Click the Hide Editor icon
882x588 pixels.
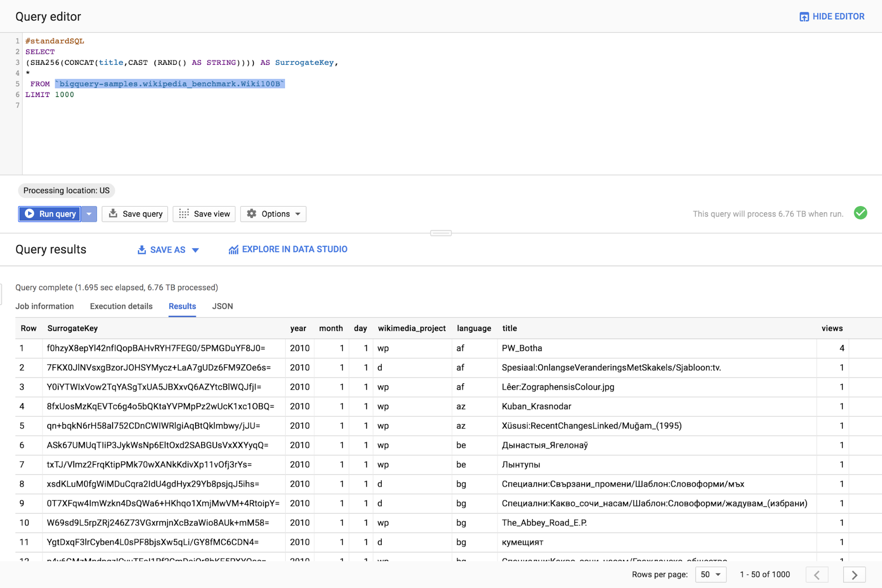(804, 17)
